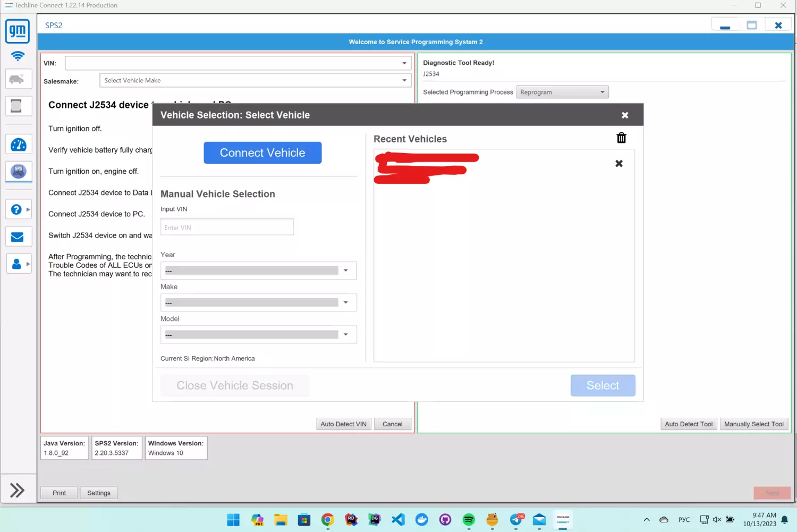The width and height of the screenshot is (797, 532).
Task: Maximize the SPS2 inner panel
Action: click(751, 26)
